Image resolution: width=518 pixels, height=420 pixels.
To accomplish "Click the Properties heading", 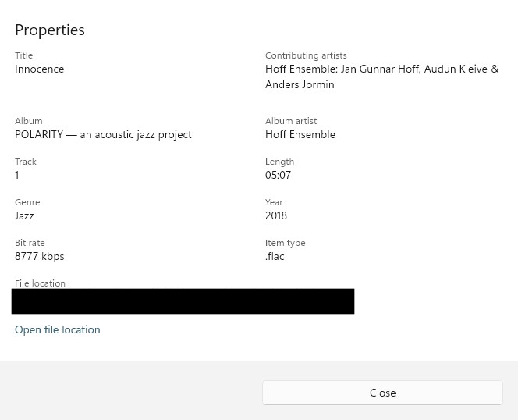I will coord(50,30).
